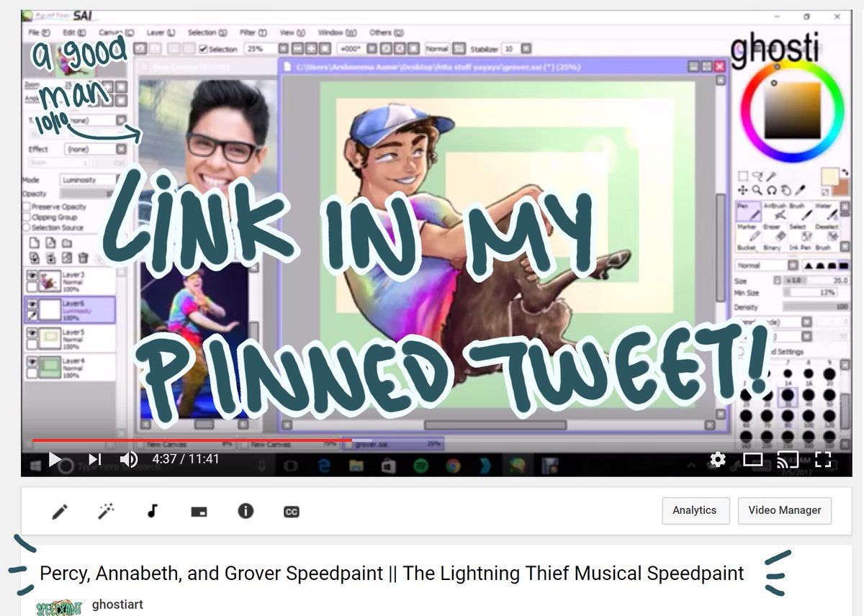Open the Window menu
This screenshot has width=864, height=616.
click(x=337, y=33)
